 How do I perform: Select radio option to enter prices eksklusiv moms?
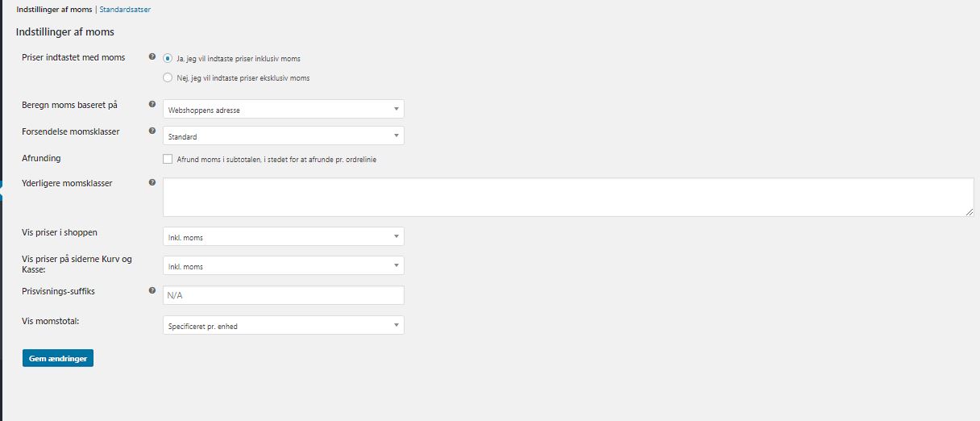tap(168, 77)
